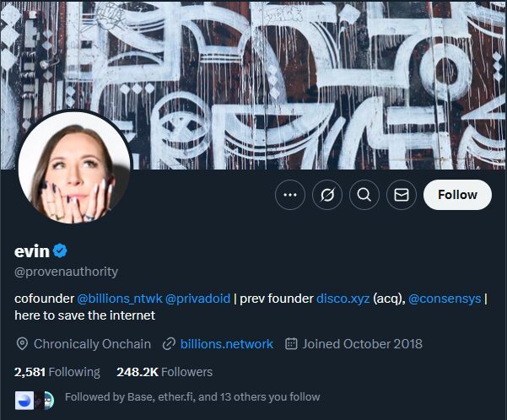The height and width of the screenshot is (420, 507).
Task: View the 248.2K Followers list
Action: click(x=165, y=372)
